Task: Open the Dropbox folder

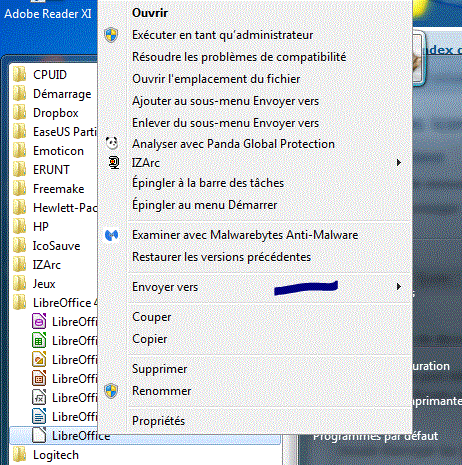Action: (56, 113)
